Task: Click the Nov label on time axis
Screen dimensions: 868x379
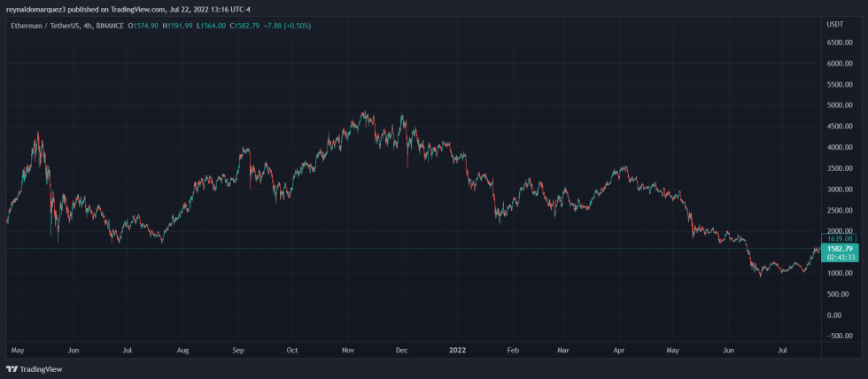Action: point(347,351)
